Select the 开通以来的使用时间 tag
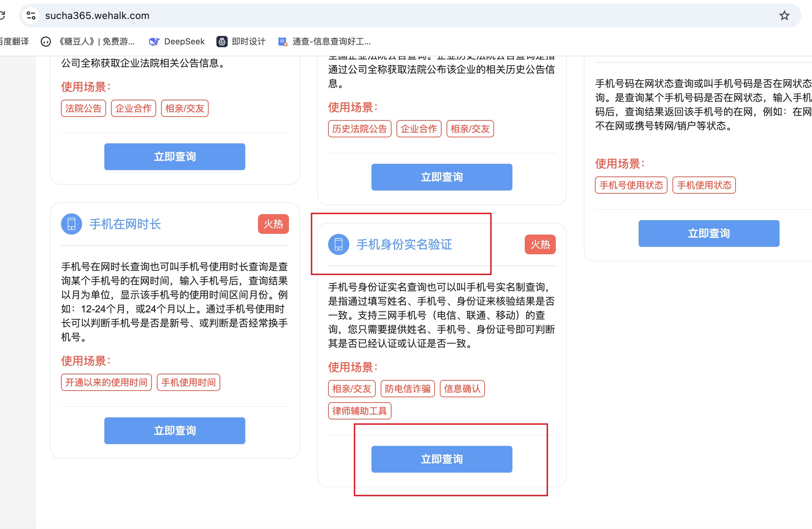The image size is (812, 529). click(106, 382)
